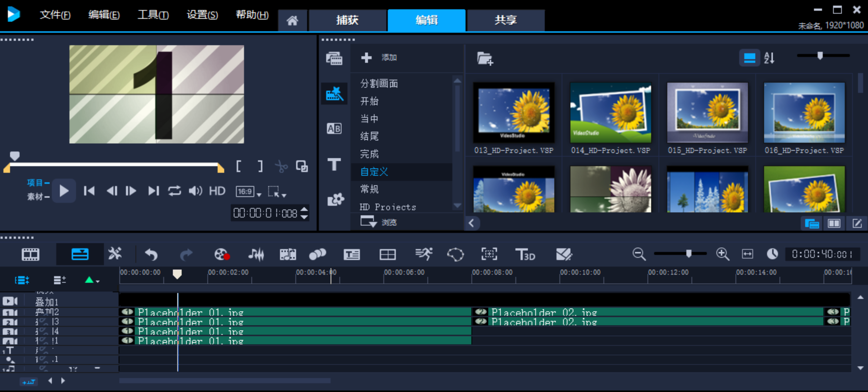Viewport: 868px width, 392px height.
Task: Open the Split Screen template creator
Action: click(387, 254)
